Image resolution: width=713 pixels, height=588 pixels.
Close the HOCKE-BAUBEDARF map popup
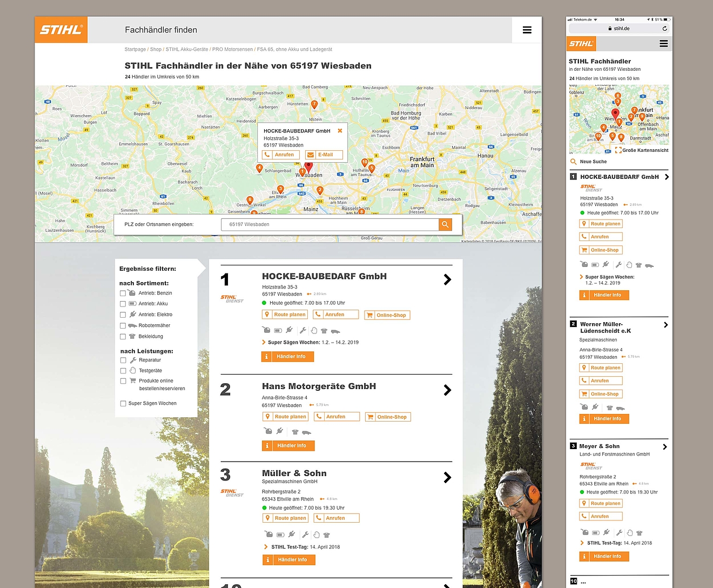pyautogui.click(x=340, y=131)
